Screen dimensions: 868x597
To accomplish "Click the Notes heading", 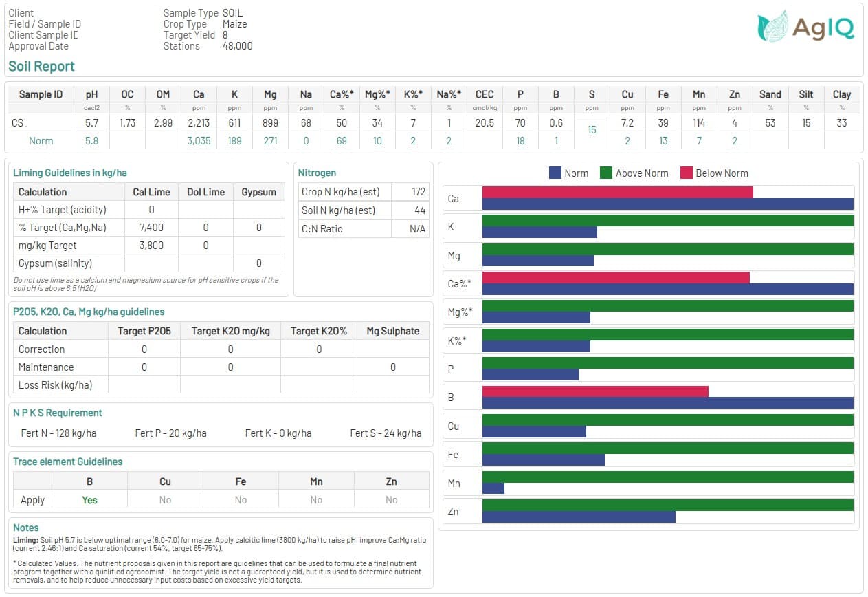I will click(x=26, y=528).
